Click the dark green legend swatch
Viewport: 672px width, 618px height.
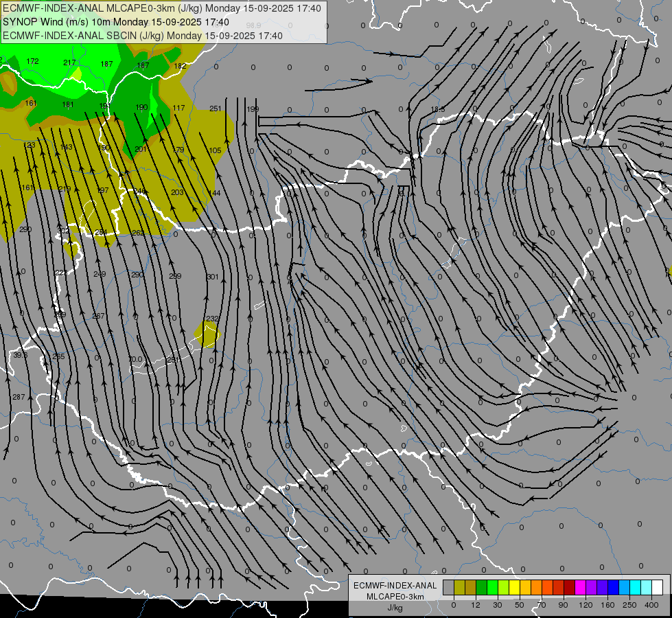[x=482, y=588]
